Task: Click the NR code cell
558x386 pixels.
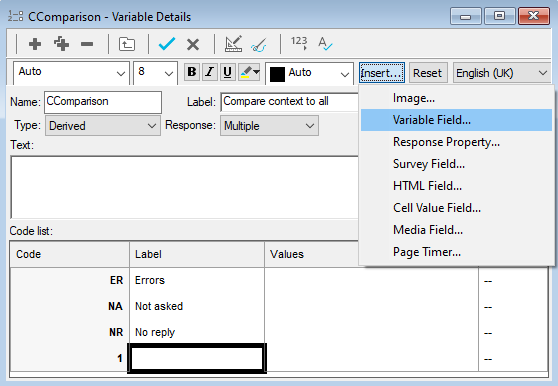Action: 70,332
